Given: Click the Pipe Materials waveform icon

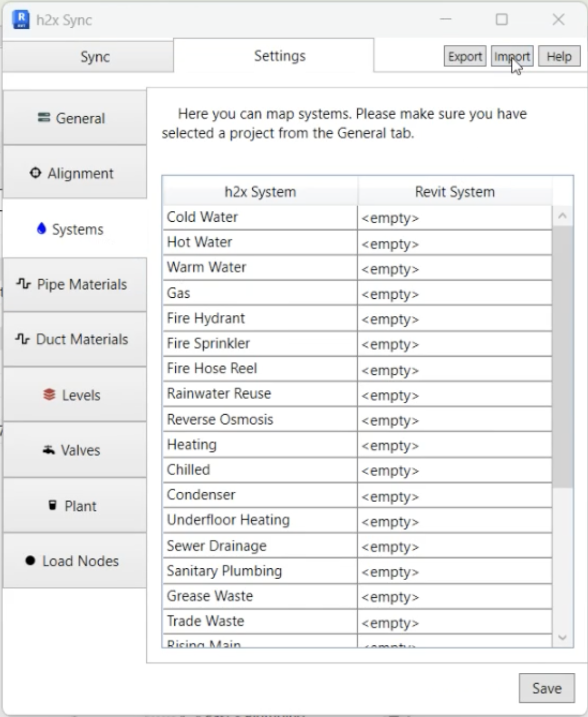Looking at the screenshot, I should pos(24,283).
